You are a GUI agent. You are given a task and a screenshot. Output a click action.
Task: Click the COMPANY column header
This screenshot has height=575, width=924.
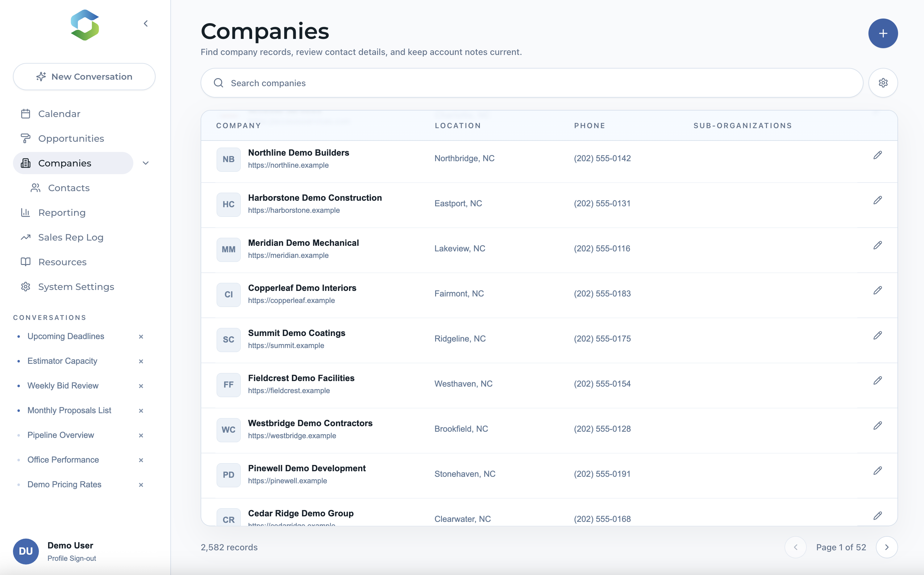coord(238,125)
